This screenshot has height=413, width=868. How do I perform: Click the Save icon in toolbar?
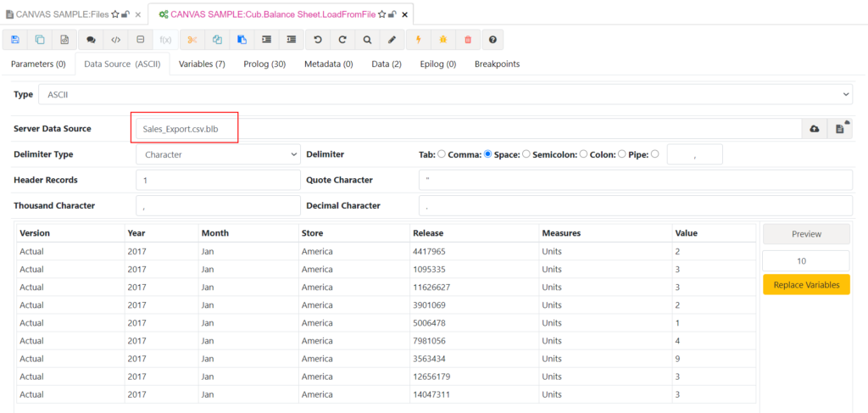pos(15,40)
